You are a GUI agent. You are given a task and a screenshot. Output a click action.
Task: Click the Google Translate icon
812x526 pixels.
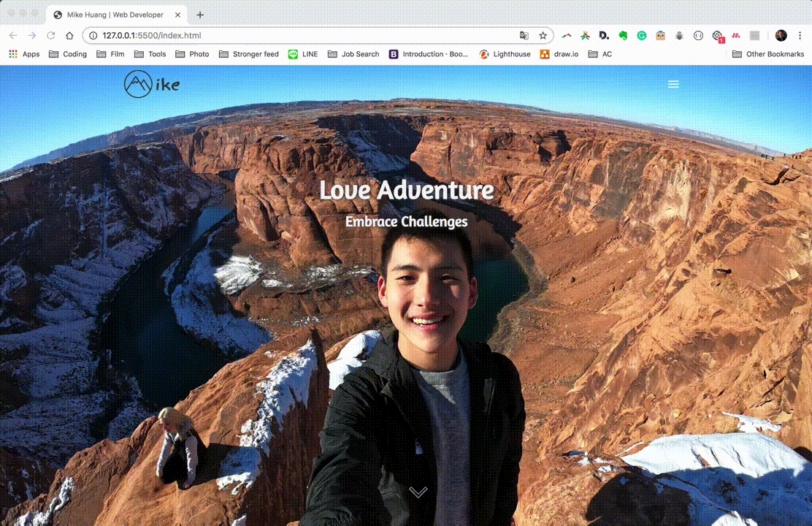point(524,35)
